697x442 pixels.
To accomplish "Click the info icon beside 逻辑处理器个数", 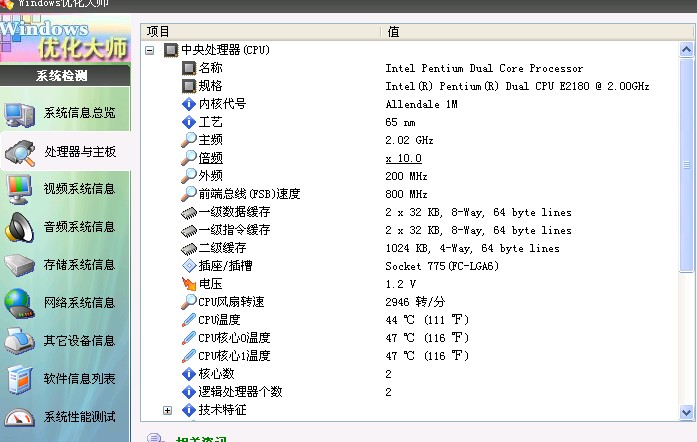I will pos(189,392).
